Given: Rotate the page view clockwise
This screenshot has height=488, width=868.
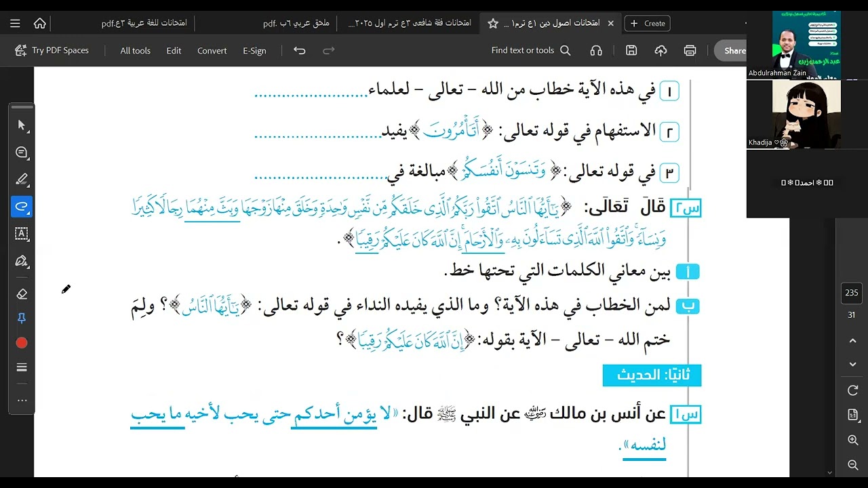Looking at the screenshot, I should coord(853,390).
